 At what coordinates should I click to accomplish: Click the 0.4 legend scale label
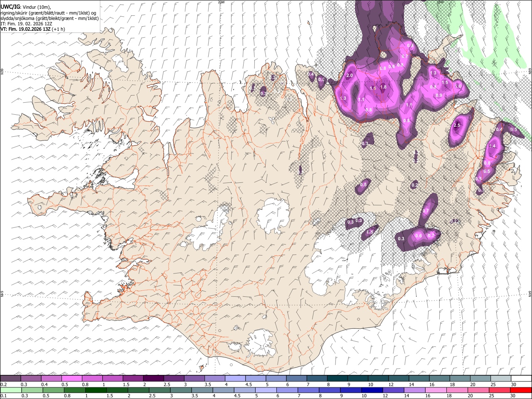click(x=44, y=384)
